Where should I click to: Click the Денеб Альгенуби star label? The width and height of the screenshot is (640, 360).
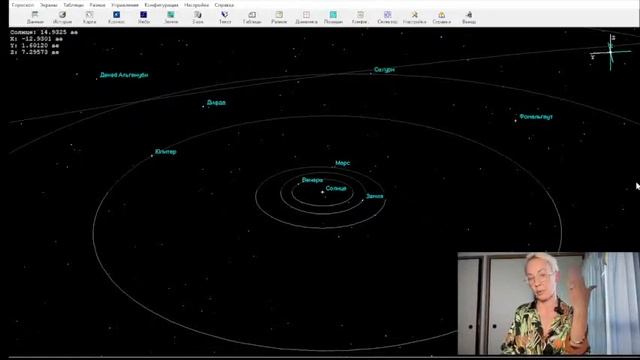(x=124, y=75)
